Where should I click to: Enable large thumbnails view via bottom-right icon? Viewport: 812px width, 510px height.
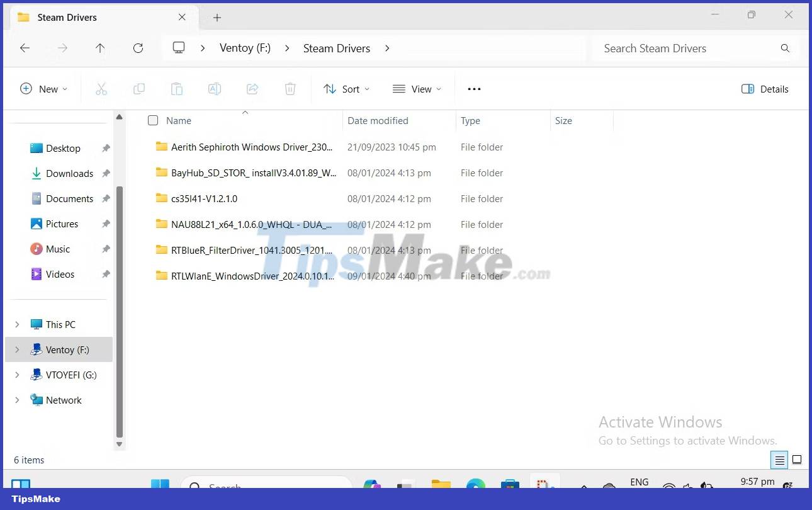coord(797,460)
